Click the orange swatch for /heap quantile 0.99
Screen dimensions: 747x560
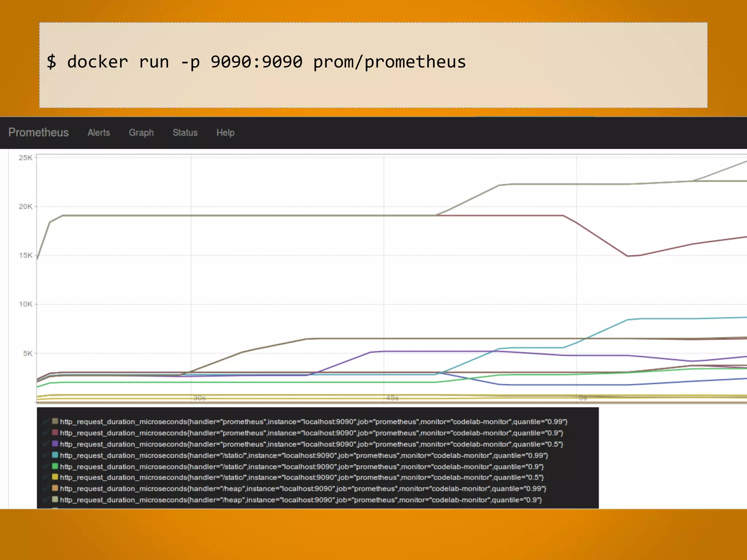pos(55,488)
